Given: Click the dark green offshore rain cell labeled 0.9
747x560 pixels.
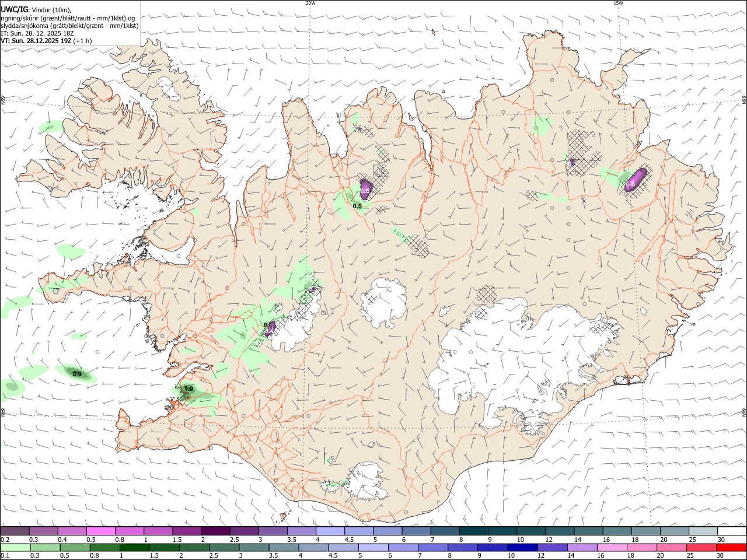Looking at the screenshot, I should point(76,373).
